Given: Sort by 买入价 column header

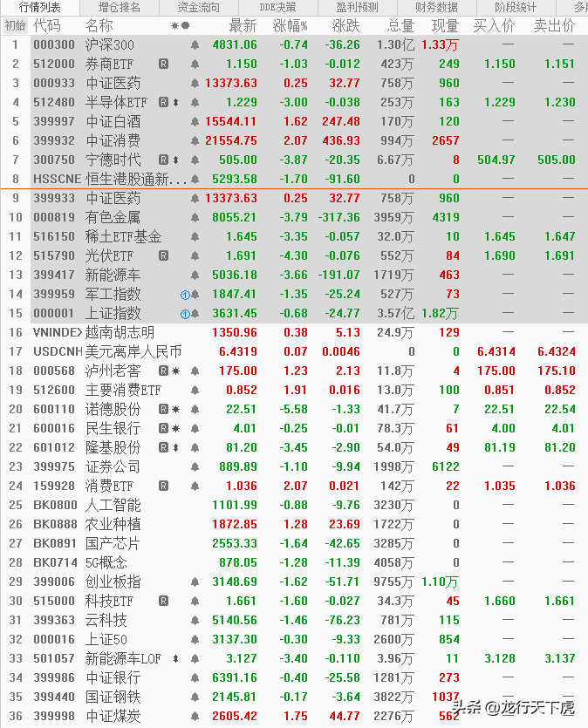Looking at the screenshot, I should pos(494,25).
